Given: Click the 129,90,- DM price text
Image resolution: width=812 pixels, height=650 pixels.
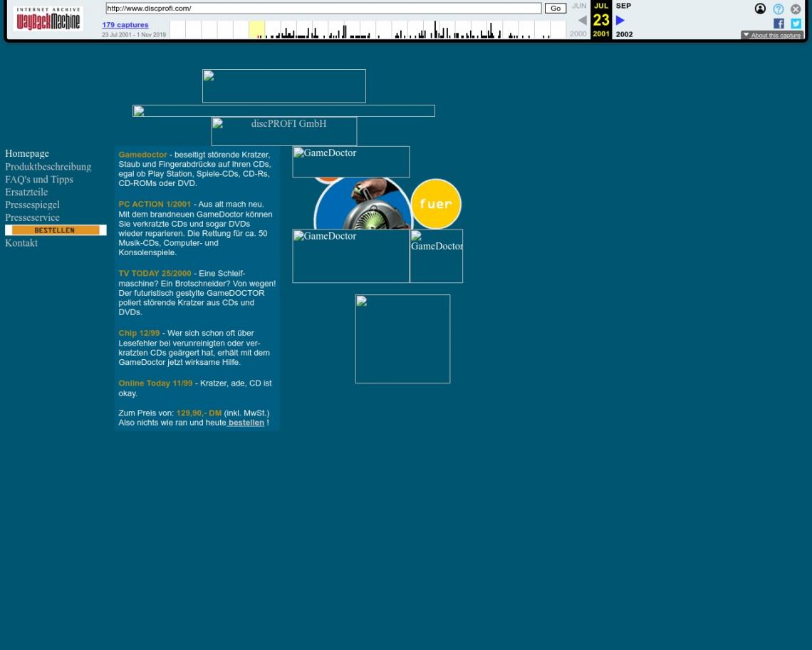Looking at the screenshot, I should point(199,413).
